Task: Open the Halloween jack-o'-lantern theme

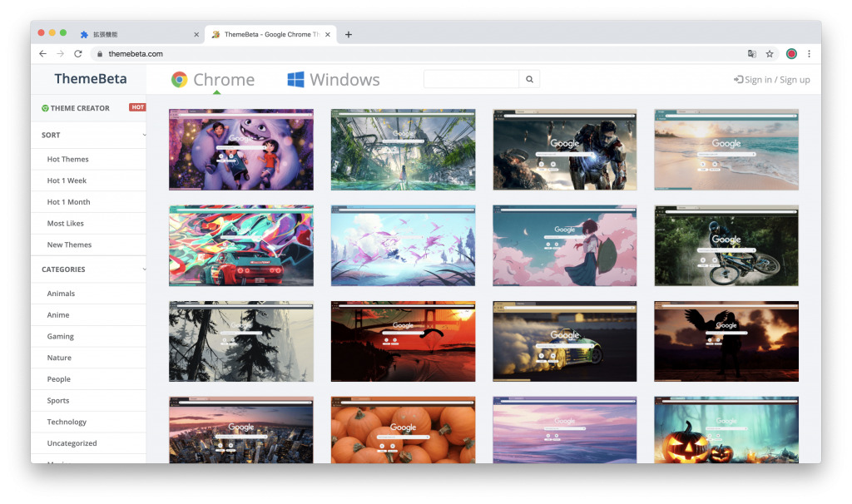Action: 726,430
